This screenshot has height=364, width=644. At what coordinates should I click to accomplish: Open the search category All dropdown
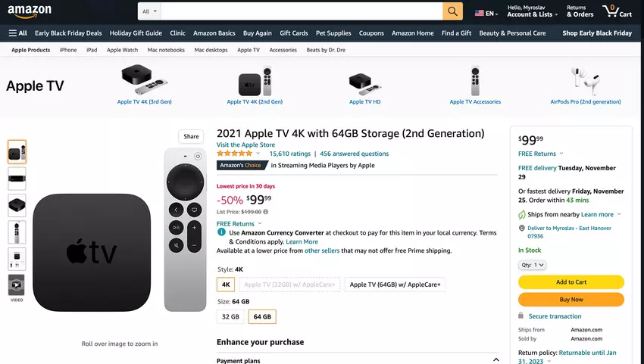pos(150,11)
